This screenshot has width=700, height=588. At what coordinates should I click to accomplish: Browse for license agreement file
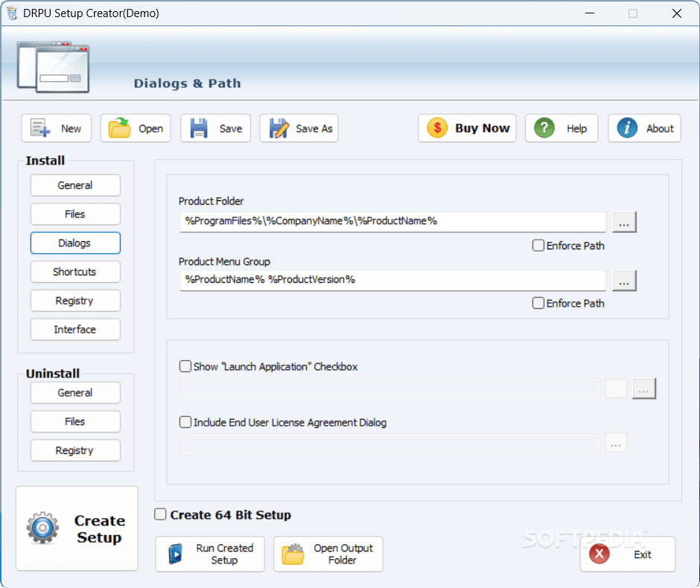pyautogui.click(x=616, y=443)
